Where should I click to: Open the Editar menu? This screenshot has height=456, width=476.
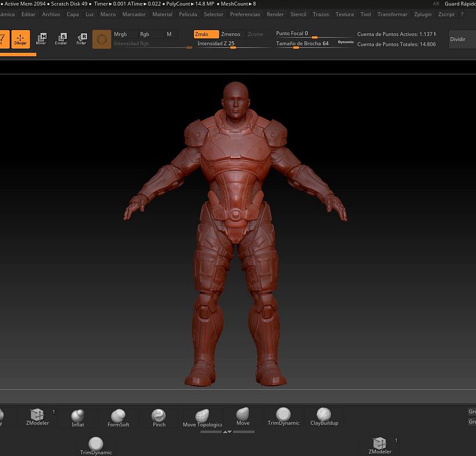tap(28, 15)
